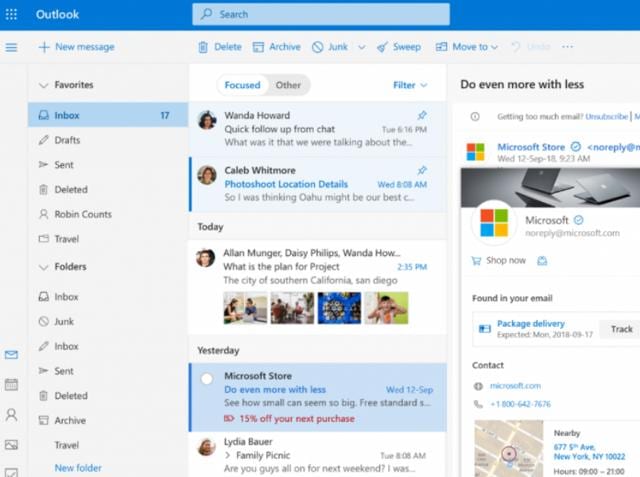640x477 pixels.
Task: Open People module icon in left rail
Action: tap(11, 415)
